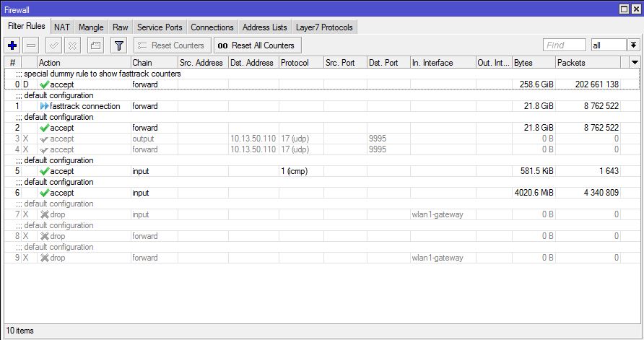
Task: Add comment using the note icon
Action: (96, 45)
